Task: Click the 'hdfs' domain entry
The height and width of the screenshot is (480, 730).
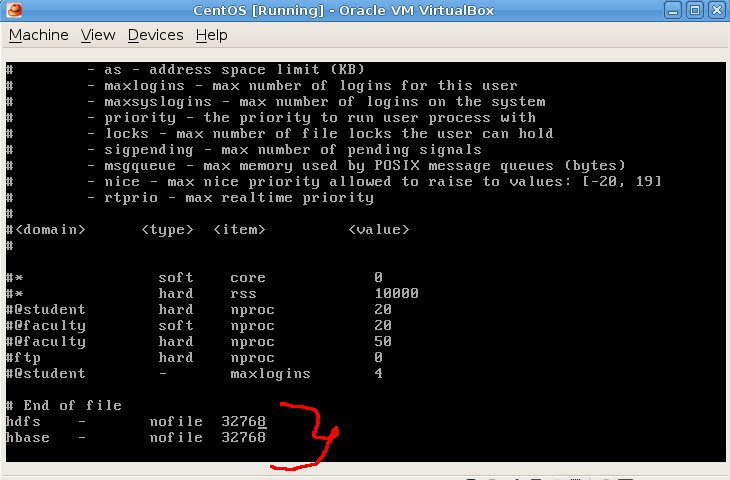Action: click(23, 421)
